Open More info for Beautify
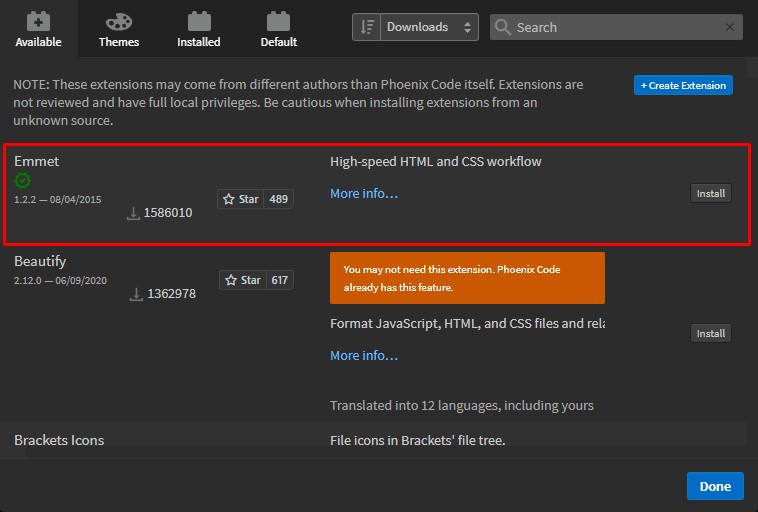The image size is (758, 512). click(364, 355)
